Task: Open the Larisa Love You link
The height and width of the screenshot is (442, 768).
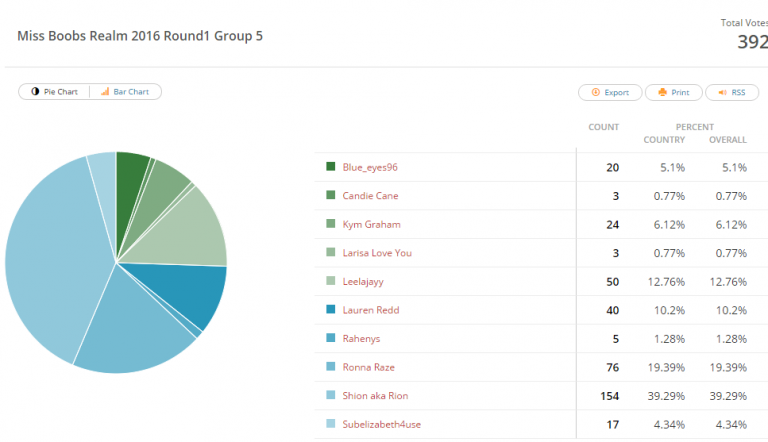Action: click(x=377, y=253)
